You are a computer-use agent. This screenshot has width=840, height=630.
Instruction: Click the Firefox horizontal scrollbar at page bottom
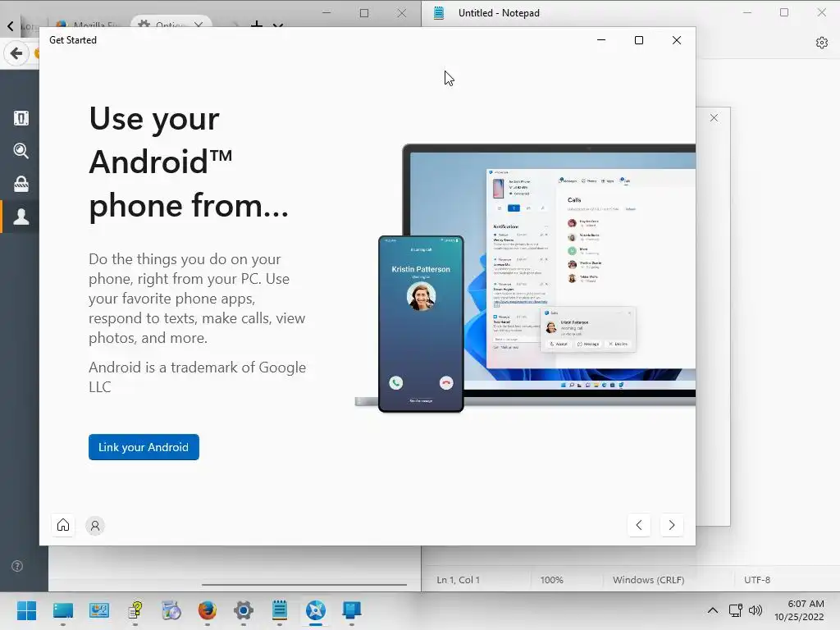[304, 584]
